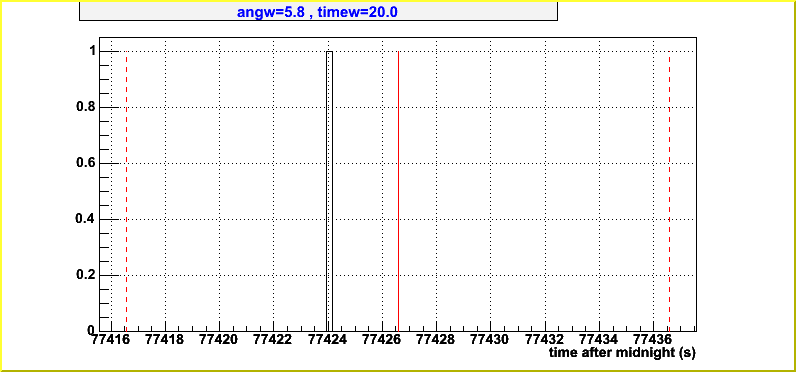
Task: Click the x-axis label 77428
Action: click(437, 339)
